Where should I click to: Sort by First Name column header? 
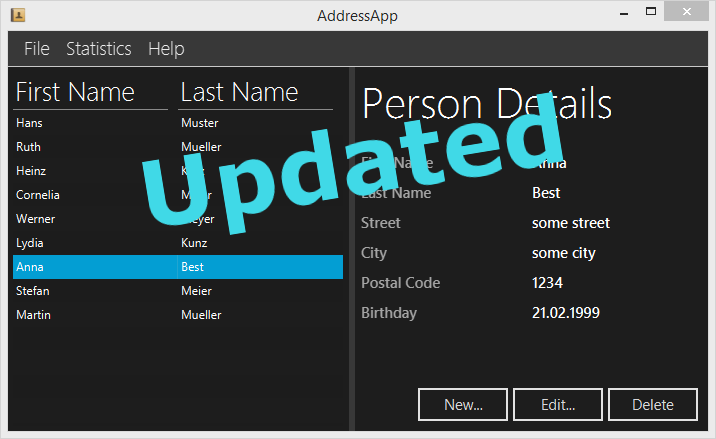coord(90,92)
